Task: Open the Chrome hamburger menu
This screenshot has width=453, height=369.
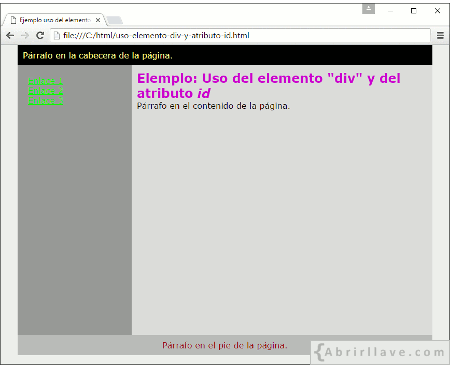Action: pyautogui.click(x=440, y=35)
